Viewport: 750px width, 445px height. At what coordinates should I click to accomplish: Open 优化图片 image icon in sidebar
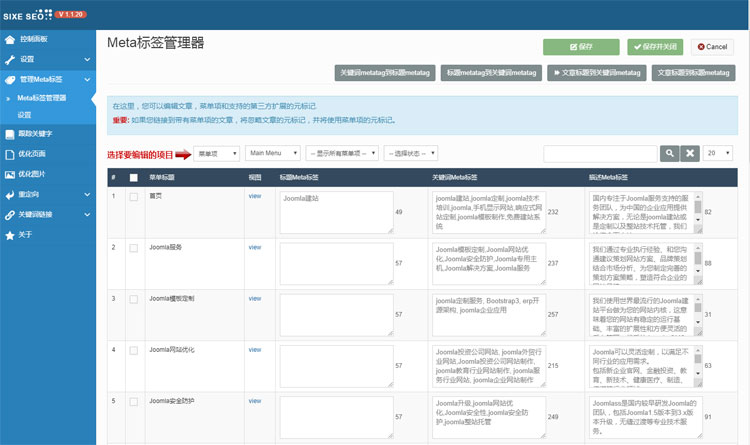click(10, 174)
